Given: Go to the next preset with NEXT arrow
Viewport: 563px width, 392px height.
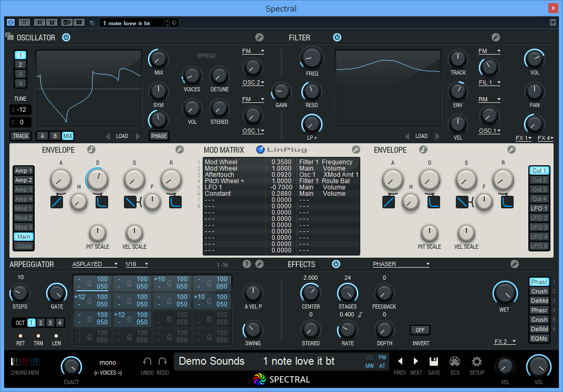Looking at the screenshot, I should coord(416,361).
